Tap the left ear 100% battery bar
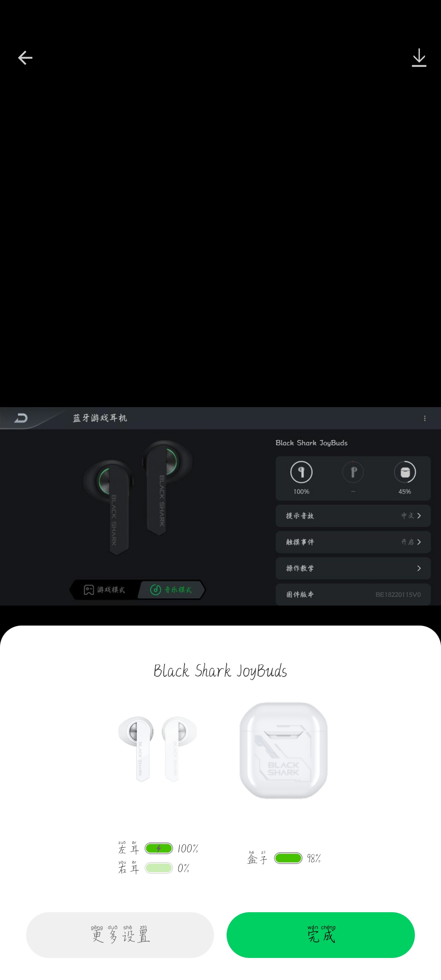The width and height of the screenshot is (441, 980). click(159, 849)
